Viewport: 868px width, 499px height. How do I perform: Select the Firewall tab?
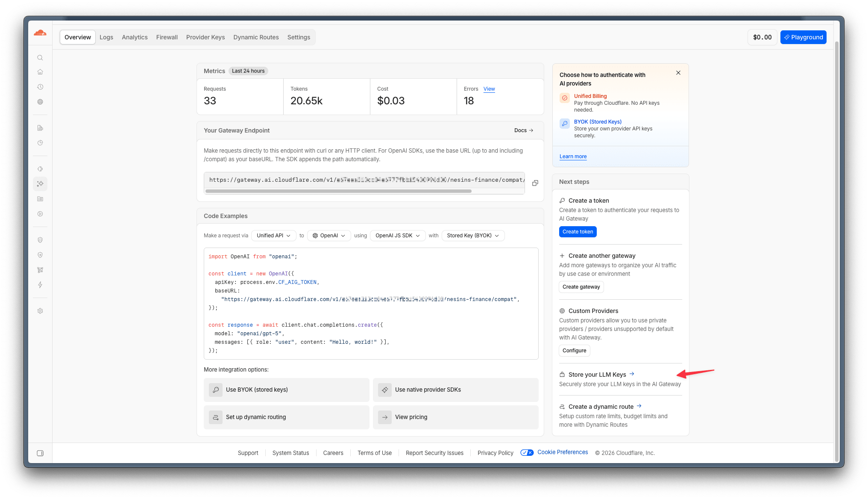[167, 37]
